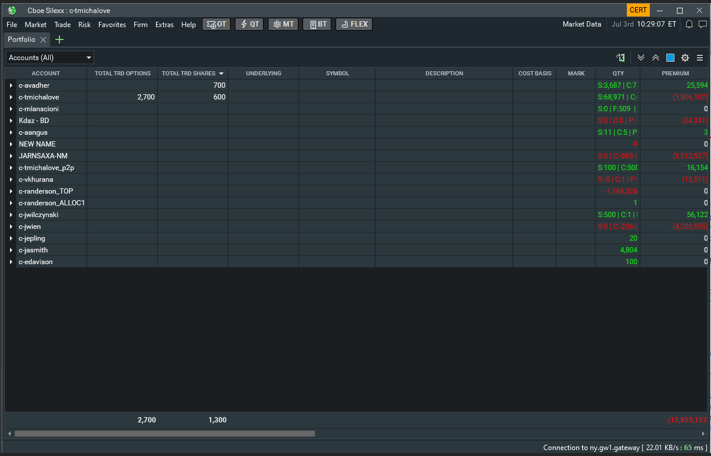The image size is (711, 456).
Task: Expand the c-mlanscioni account row
Action: coord(11,109)
